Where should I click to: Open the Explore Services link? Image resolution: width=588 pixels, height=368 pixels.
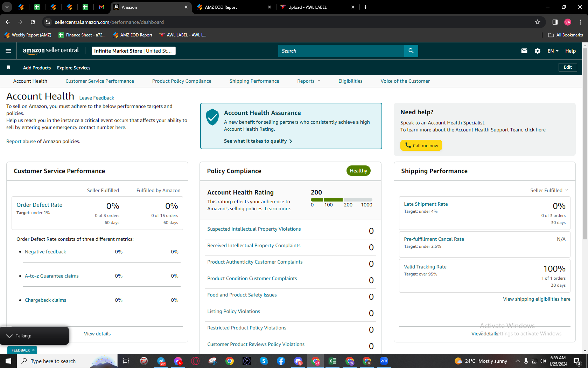73,68
